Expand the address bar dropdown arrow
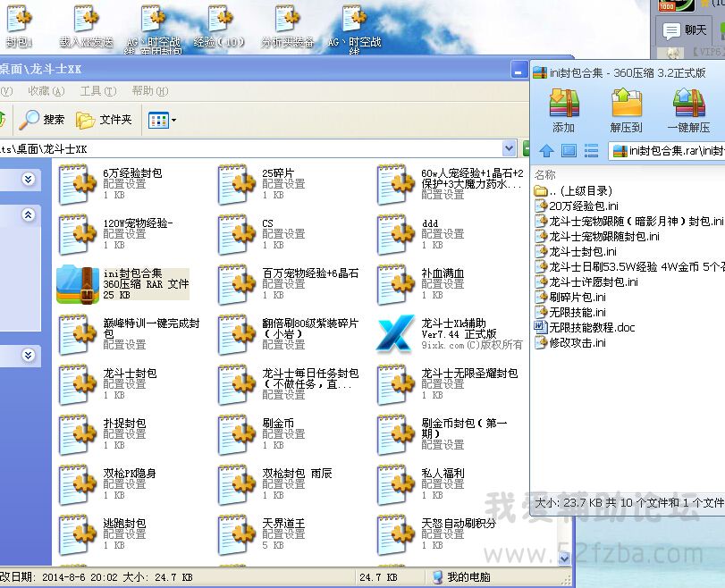 [x=509, y=149]
